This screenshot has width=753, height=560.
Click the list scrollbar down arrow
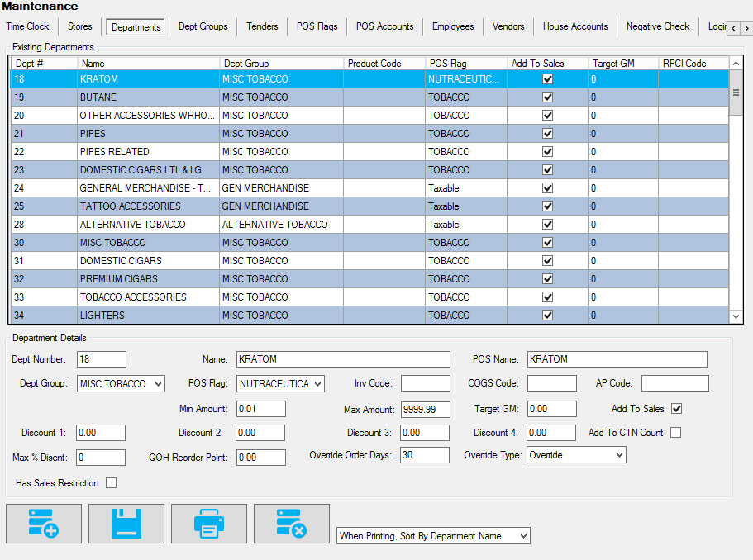point(736,316)
